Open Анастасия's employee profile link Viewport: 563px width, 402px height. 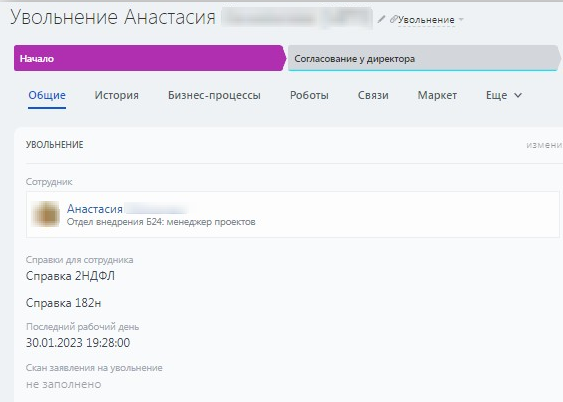point(95,209)
